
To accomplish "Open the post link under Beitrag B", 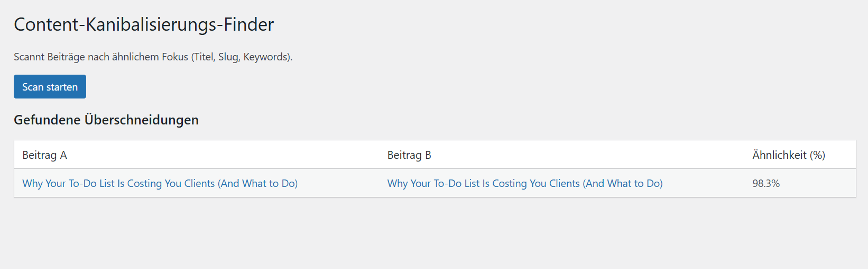I will coord(524,183).
